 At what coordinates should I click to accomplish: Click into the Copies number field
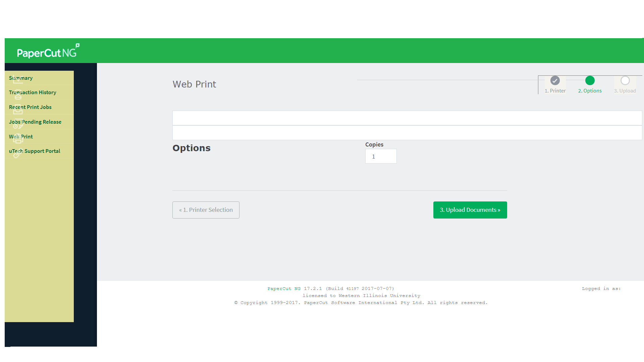(x=381, y=157)
